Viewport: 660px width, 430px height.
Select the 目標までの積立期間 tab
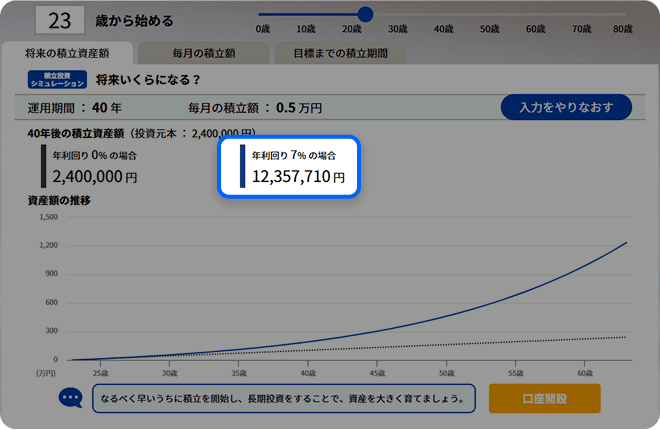(x=341, y=53)
